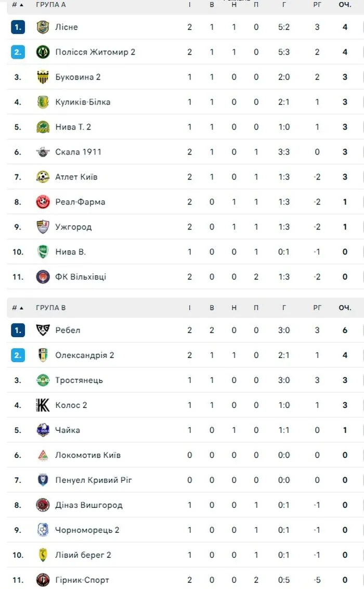This screenshot has height=589, width=364.
Task: Click the Локомотив Київ club emblem
Action: [43, 455]
